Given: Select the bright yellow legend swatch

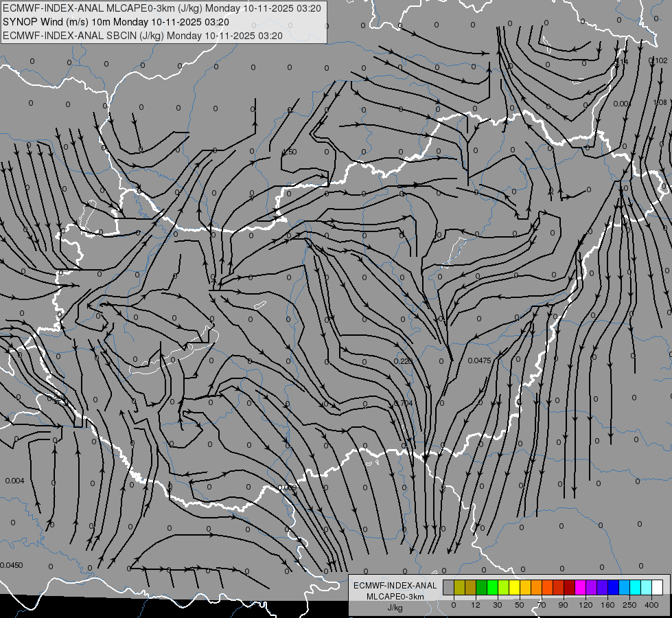Looking at the screenshot, I should pos(514,587).
